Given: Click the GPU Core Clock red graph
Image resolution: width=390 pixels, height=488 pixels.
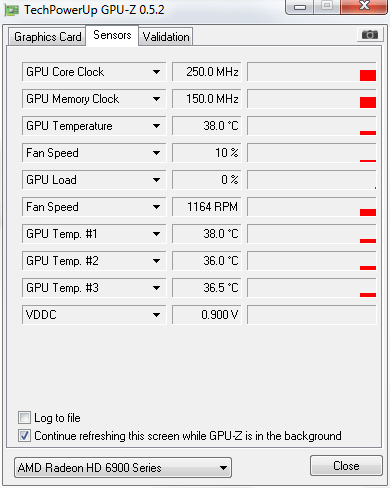Looking at the screenshot, I should 312,72.
